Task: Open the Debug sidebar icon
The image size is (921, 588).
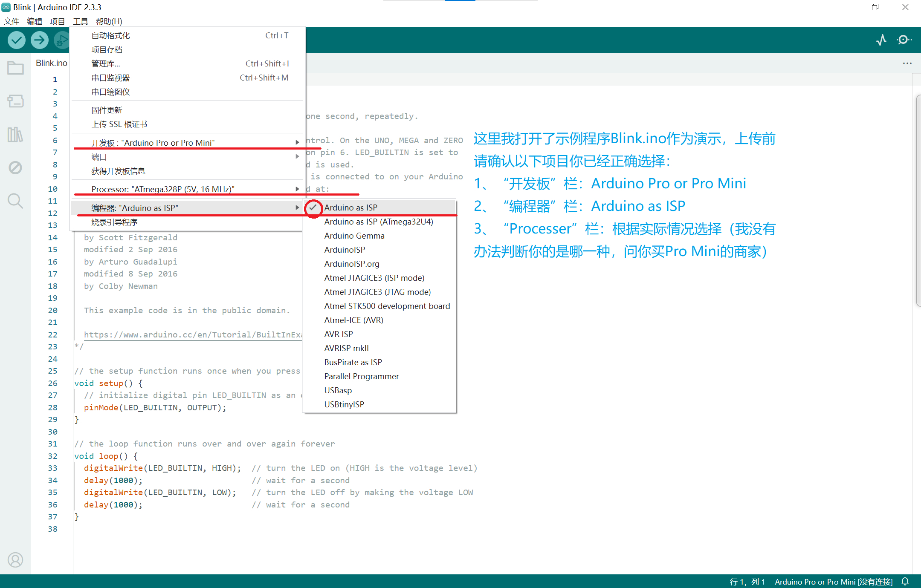Action: click(15, 167)
